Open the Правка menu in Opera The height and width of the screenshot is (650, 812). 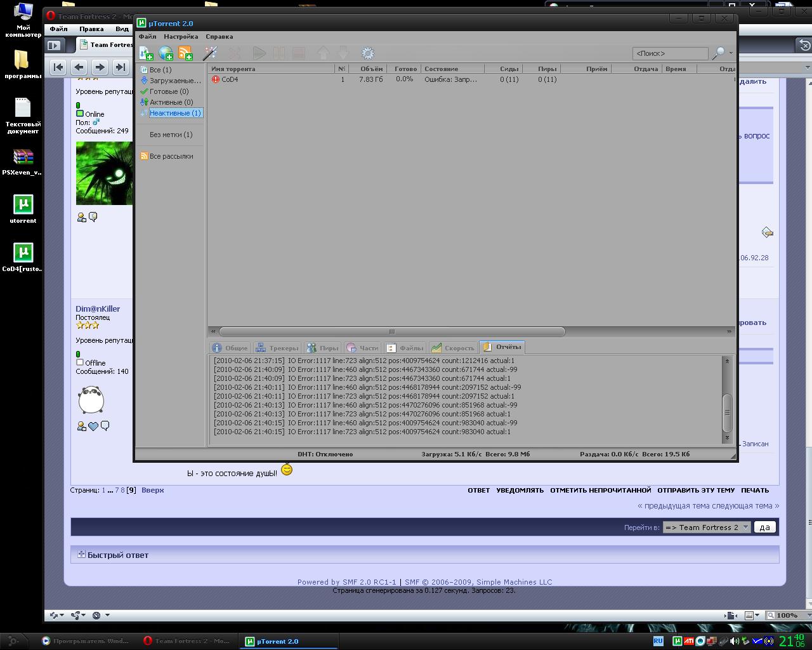(91, 29)
